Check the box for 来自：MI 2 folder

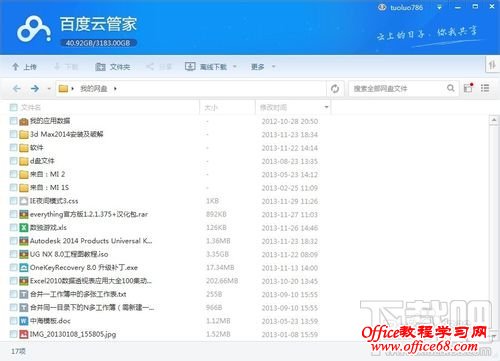point(13,174)
